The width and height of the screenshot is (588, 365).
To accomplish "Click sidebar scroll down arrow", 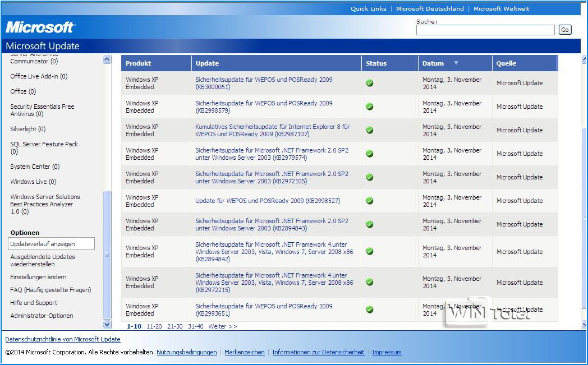I will [x=107, y=325].
